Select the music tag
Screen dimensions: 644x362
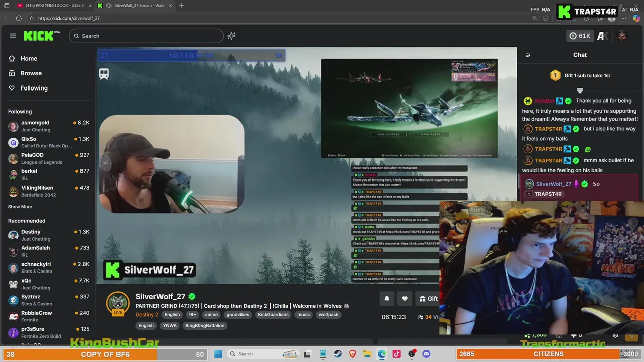tap(304, 315)
